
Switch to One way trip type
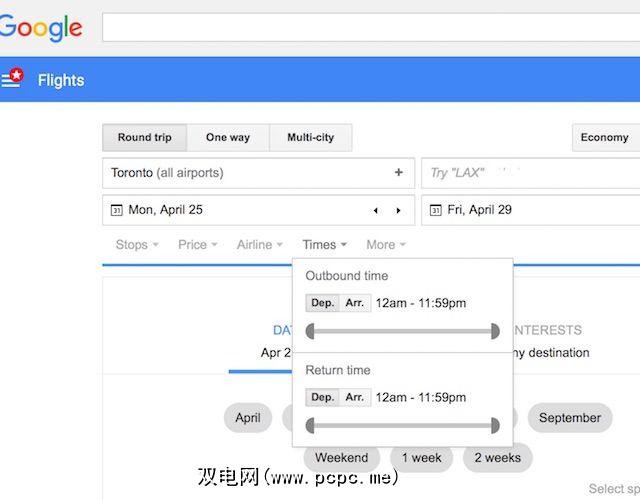tap(227, 138)
